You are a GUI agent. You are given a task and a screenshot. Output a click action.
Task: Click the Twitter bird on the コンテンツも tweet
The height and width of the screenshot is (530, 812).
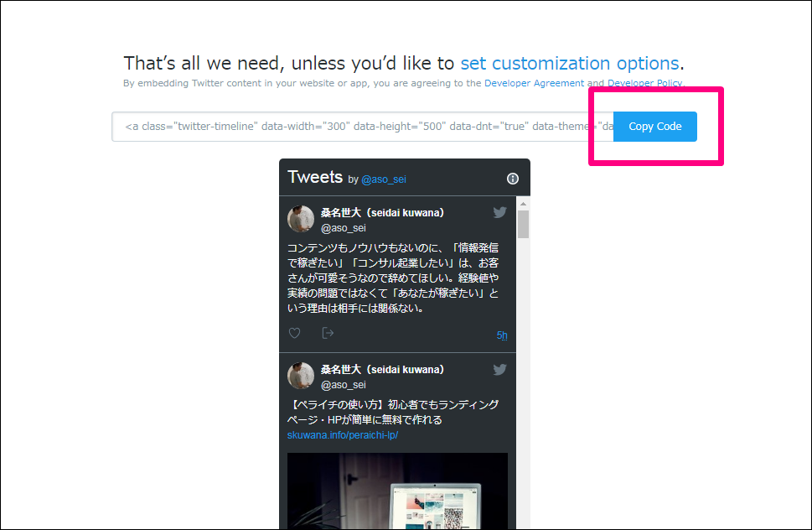(499, 212)
